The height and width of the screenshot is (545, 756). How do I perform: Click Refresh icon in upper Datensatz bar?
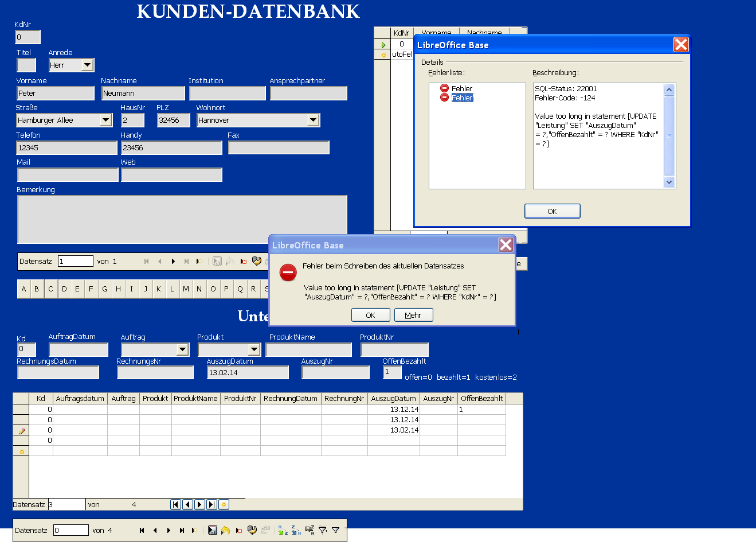pyautogui.click(x=257, y=262)
